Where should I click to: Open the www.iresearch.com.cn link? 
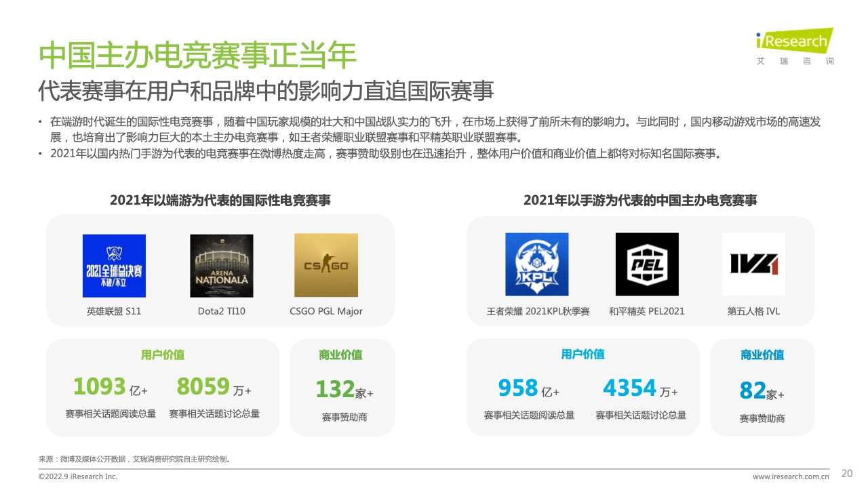point(791,476)
